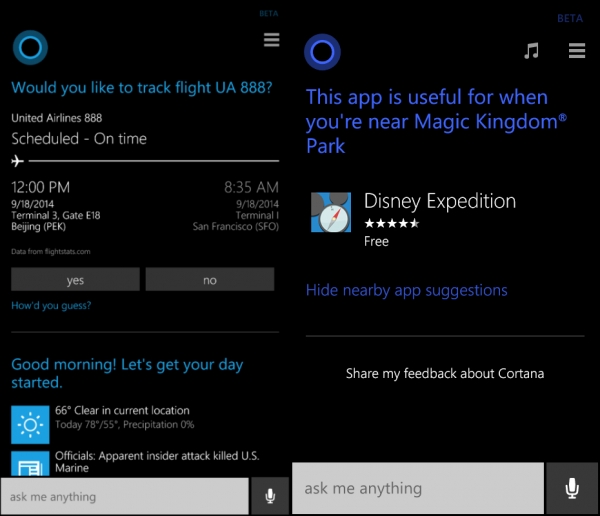Image resolution: width=600 pixels, height=516 pixels.
Task: Tap Data from flightstats.com credit
Action: point(51,251)
